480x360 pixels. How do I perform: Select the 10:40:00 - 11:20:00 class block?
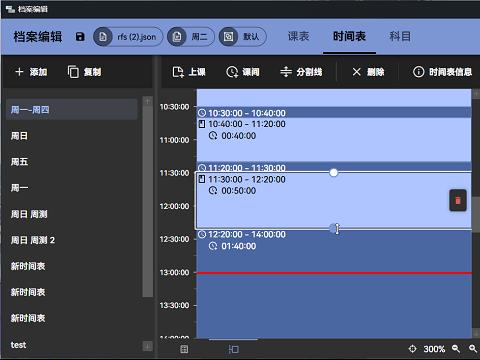(334, 139)
